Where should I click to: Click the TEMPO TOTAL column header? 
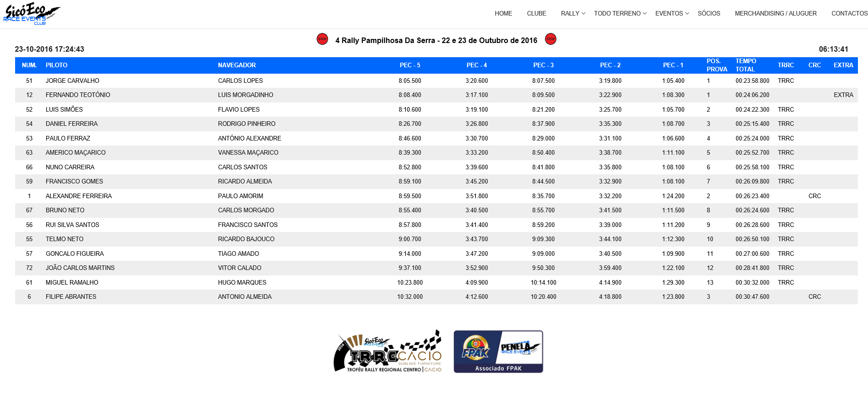pyautogui.click(x=746, y=65)
